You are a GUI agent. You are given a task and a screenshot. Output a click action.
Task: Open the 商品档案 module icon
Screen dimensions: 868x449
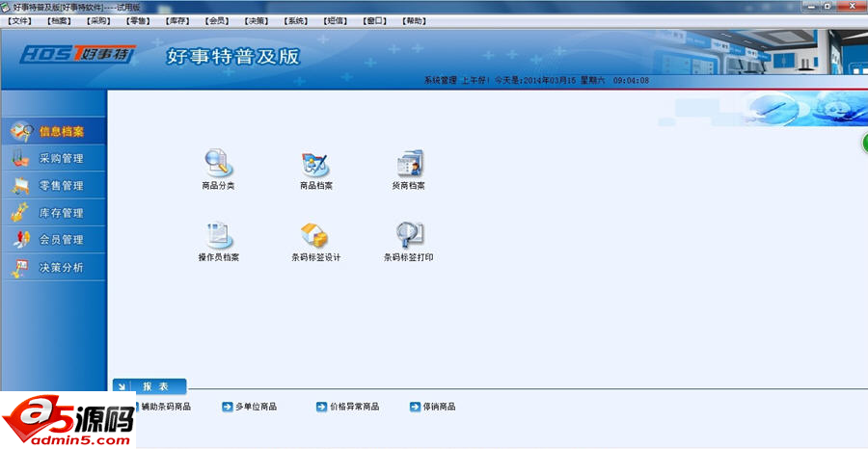(x=315, y=165)
